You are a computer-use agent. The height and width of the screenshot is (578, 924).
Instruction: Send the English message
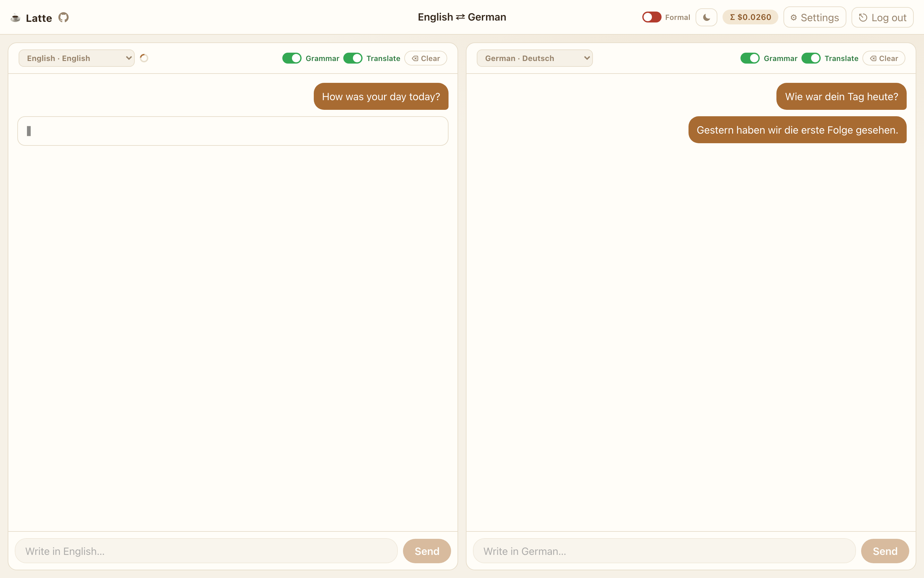427,551
